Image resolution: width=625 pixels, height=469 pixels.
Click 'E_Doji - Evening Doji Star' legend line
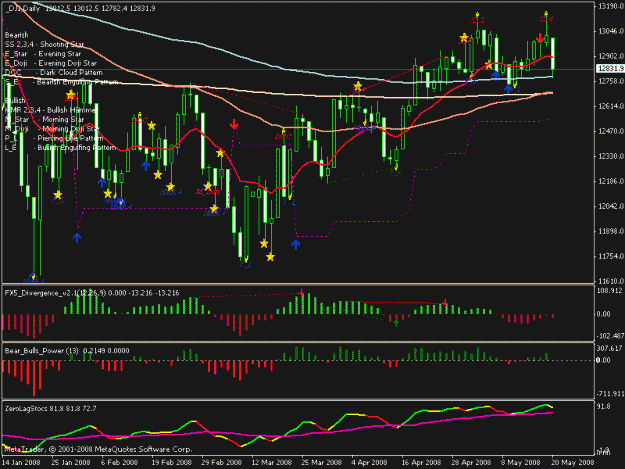(x=51, y=63)
